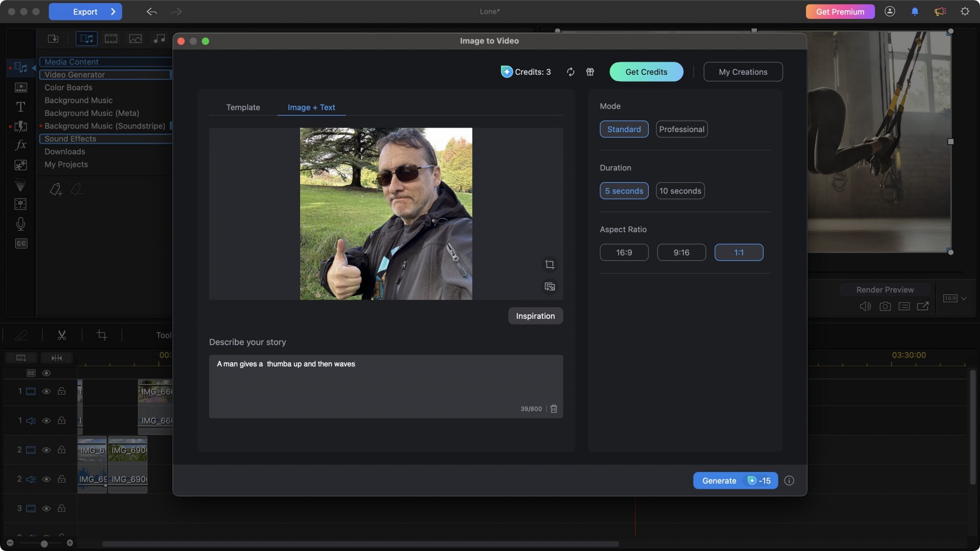
Task: Click the Get Credits button
Action: click(x=646, y=72)
